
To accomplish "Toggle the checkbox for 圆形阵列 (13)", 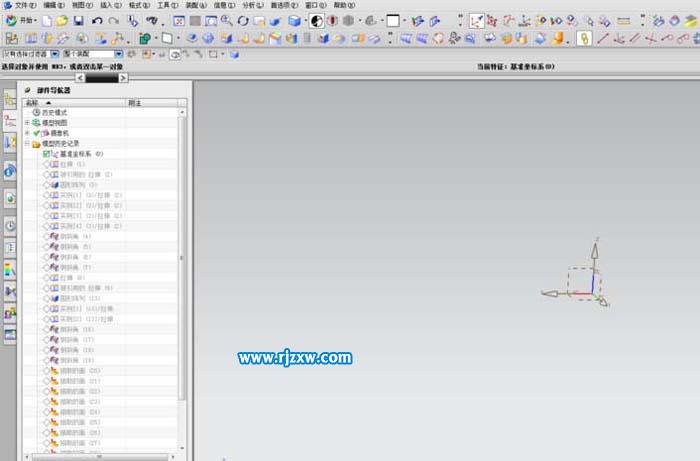I will (x=46, y=298).
